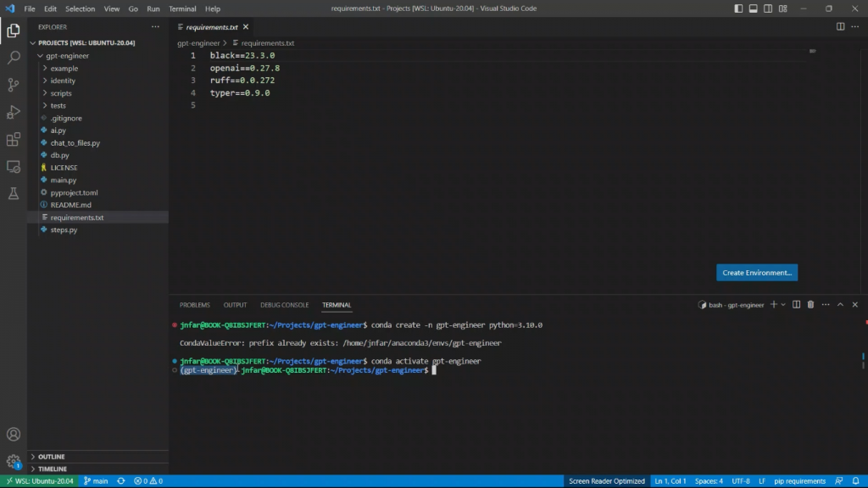Switch to the PROBLEMS tab
Screen dimensions: 868x488
tap(194, 305)
